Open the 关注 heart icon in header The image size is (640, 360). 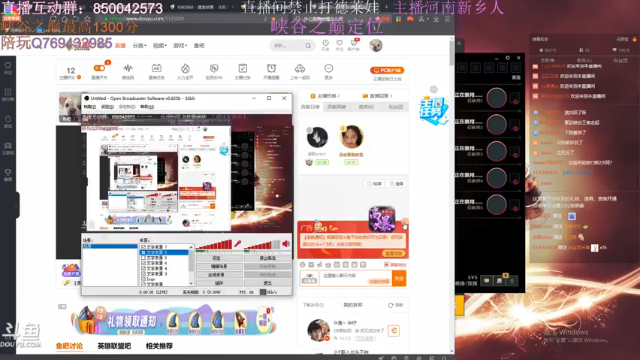click(340, 43)
